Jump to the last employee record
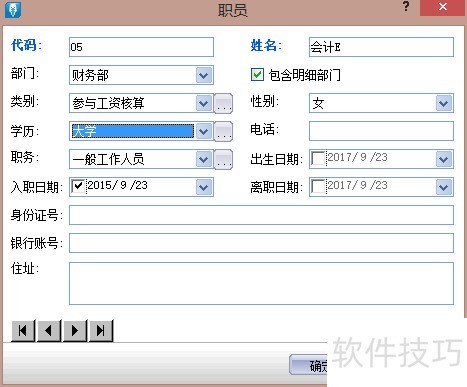The width and height of the screenshot is (467, 387). 101,330
